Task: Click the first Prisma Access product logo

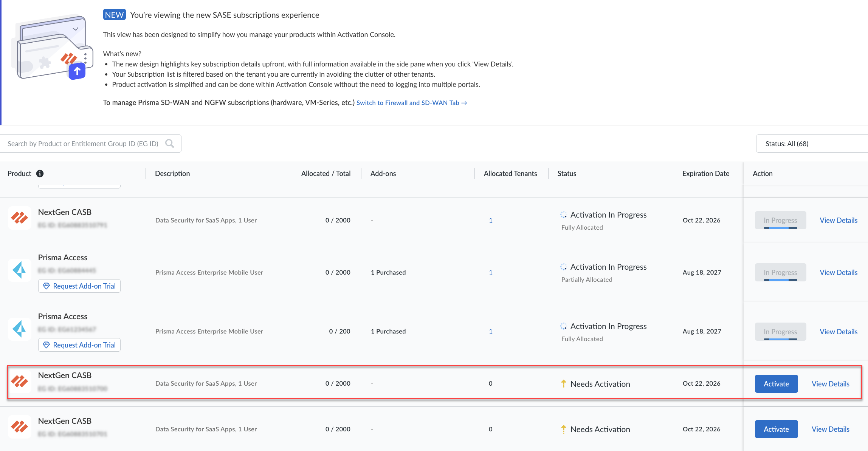Action: point(19,270)
